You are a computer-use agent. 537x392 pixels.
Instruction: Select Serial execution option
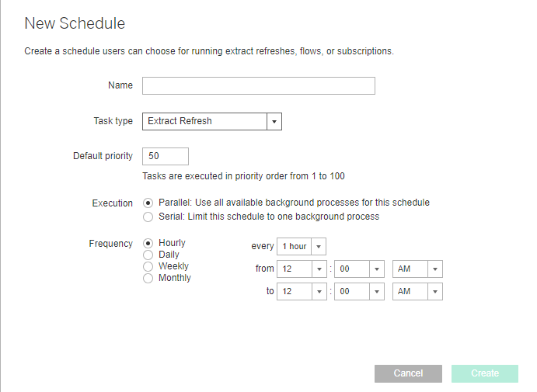point(148,217)
